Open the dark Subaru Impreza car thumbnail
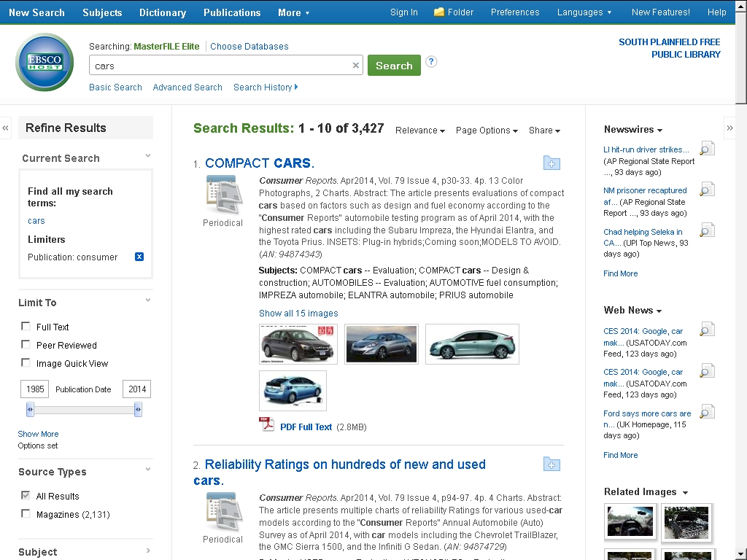This screenshot has height=560, width=747. 298,344
